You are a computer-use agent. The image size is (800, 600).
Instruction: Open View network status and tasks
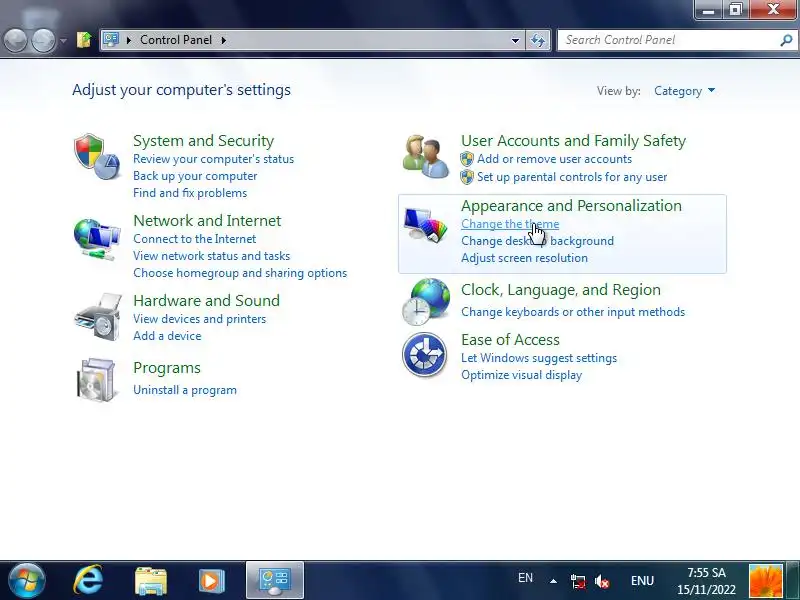pyautogui.click(x=211, y=256)
